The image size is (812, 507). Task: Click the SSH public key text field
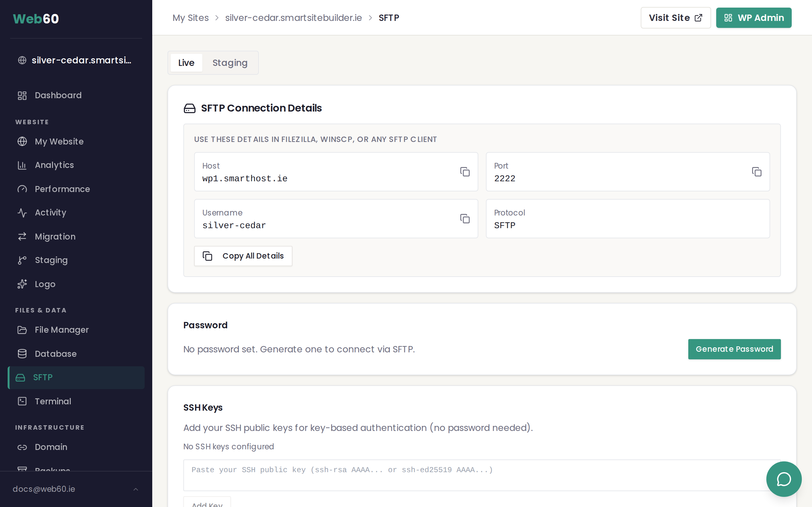click(481, 475)
